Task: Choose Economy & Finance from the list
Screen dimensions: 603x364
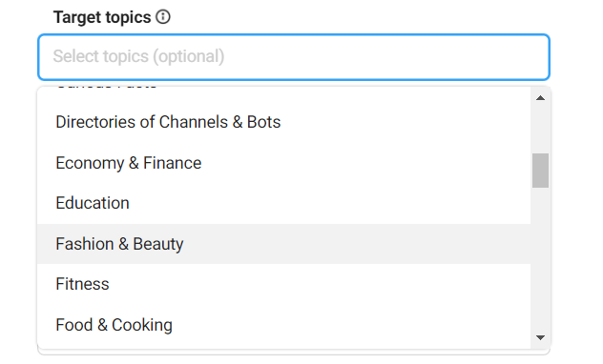Action: 283,163
